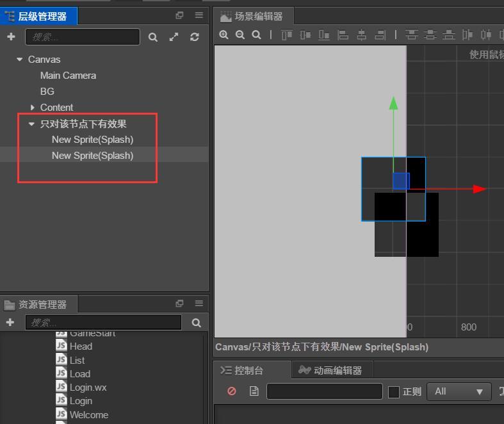Click the red X-axis move gizmo arrow
This screenshot has height=424, width=504.
click(479, 189)
